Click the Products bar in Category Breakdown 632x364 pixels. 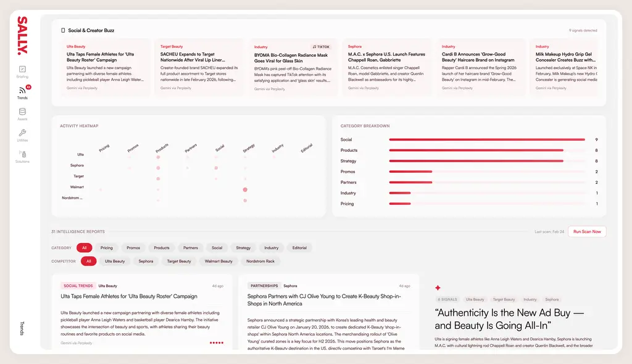(476, 151)
